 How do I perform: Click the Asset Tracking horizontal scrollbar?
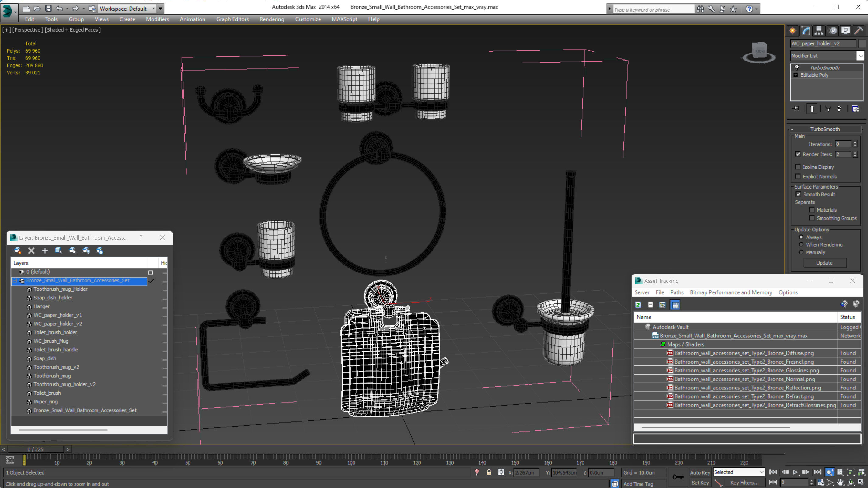click(716, 427)
